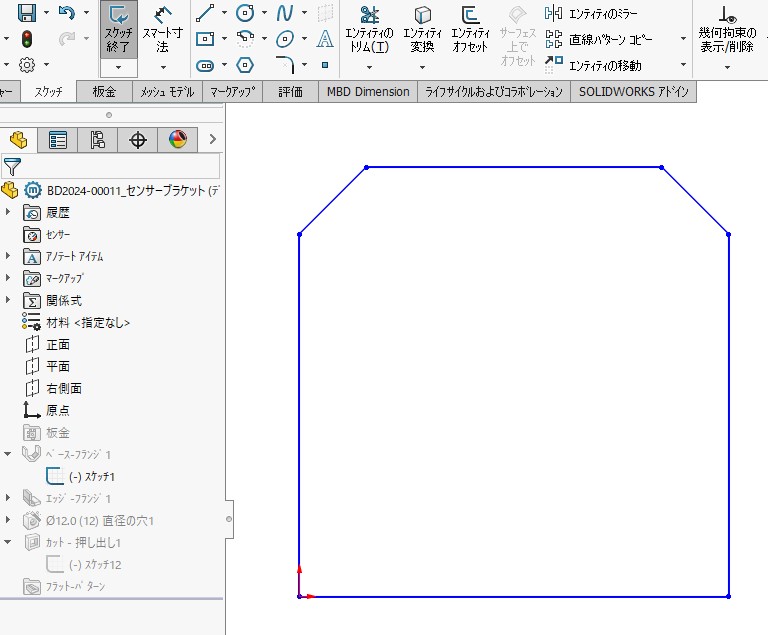Collapse the ベースフランジ1 feature
Viewport: 768px width, 635px height.
point(7,454)
